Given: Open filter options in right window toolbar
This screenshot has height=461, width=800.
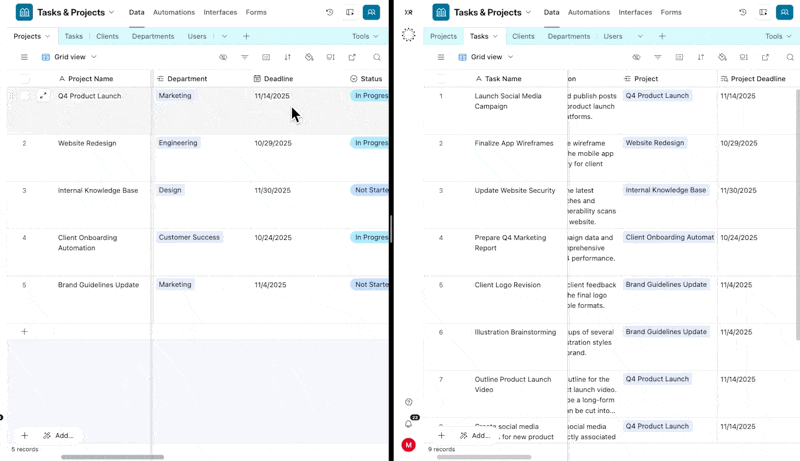Looking at the screenshot, I should coord(658,57).
